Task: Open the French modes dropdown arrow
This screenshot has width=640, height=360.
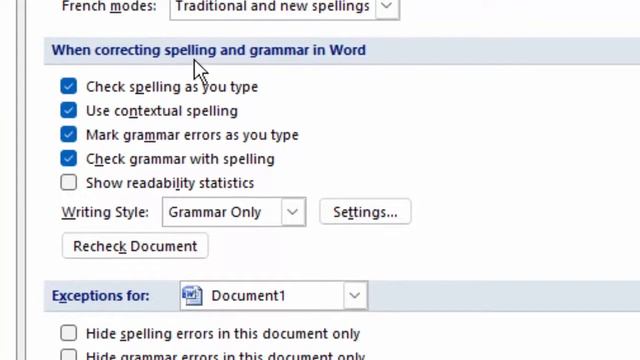Action: [387, 7]
